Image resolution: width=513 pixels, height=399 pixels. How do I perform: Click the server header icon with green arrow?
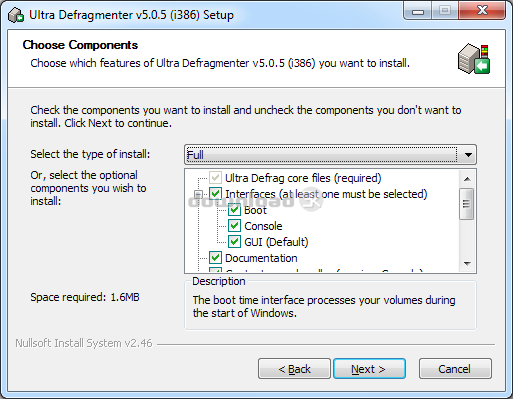coord(474,59)
